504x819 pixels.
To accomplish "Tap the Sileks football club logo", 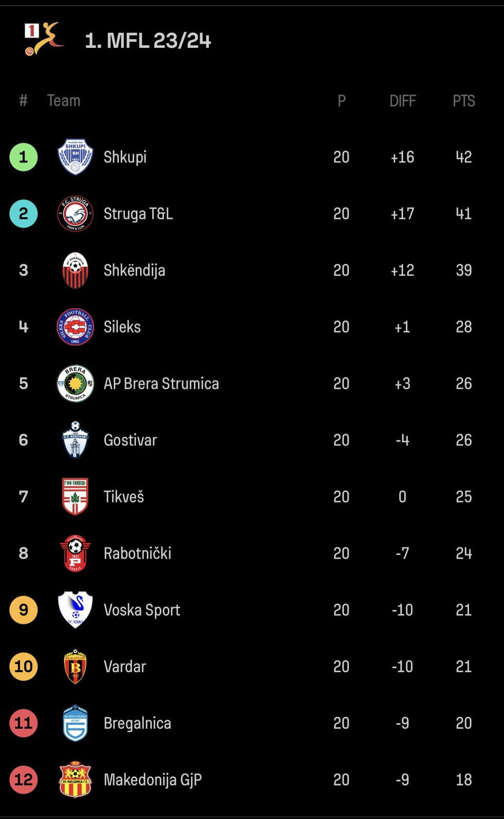I will 75,327.
